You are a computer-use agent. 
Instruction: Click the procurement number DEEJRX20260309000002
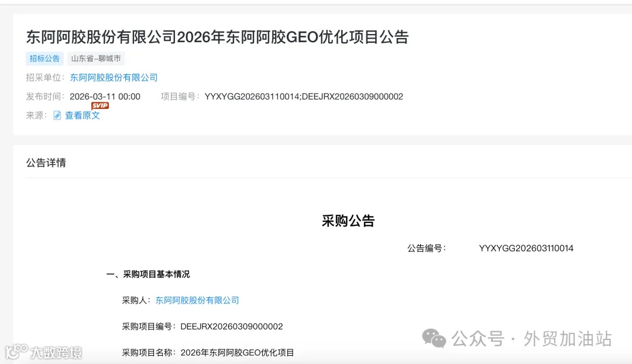coord(232,327)
